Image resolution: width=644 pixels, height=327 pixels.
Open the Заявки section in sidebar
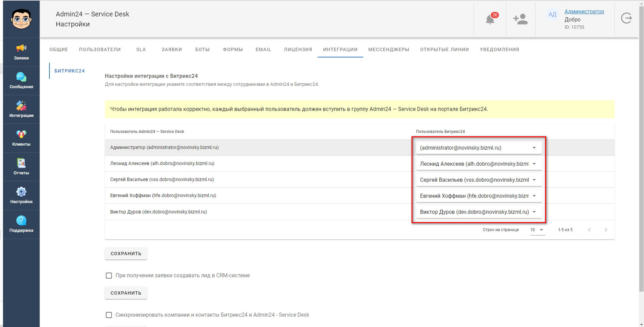point(21,52)
